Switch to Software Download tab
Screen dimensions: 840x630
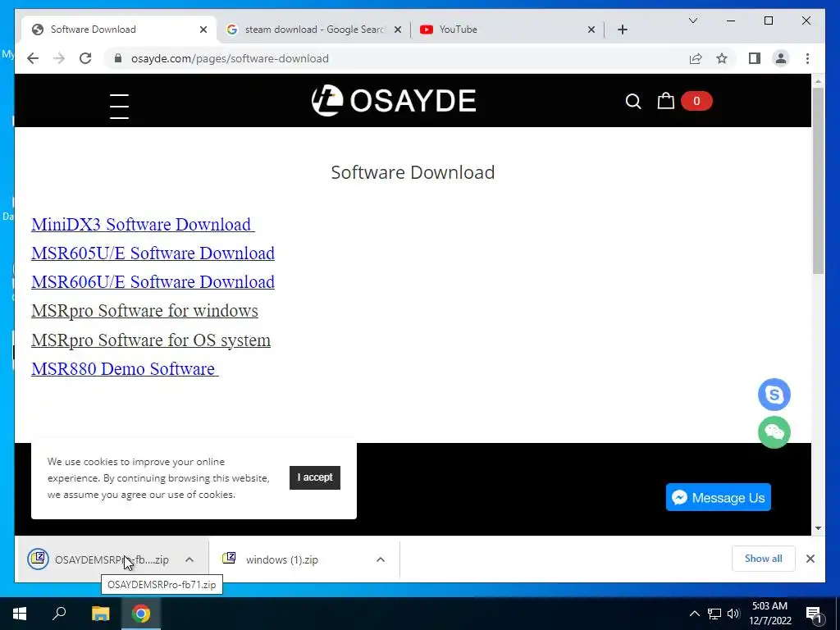point(119,30)
